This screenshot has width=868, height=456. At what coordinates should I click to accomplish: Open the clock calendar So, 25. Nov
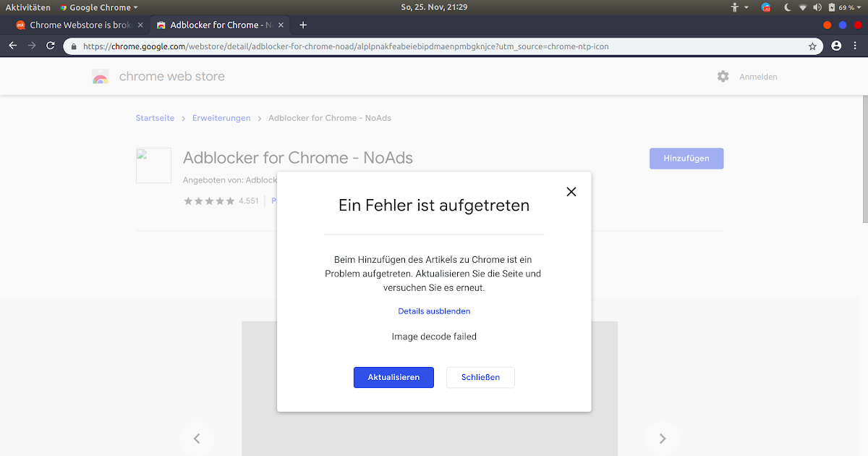click(x=434, y=7)
